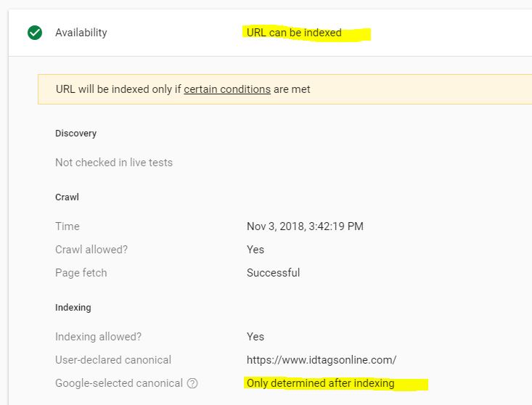Click the idtagsonline.com canonical URL
This screenshot has width=532, height=405.
322,360
